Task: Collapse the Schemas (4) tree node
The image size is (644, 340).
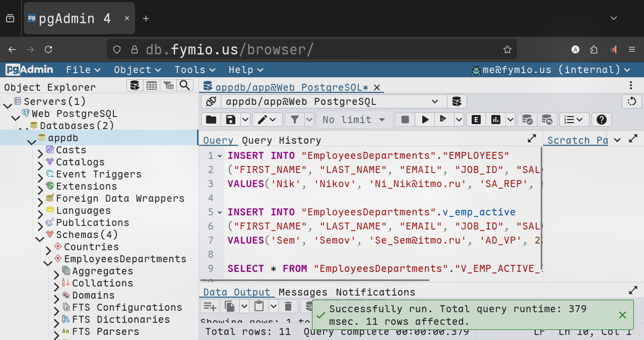Action: [x=40, y=239]
